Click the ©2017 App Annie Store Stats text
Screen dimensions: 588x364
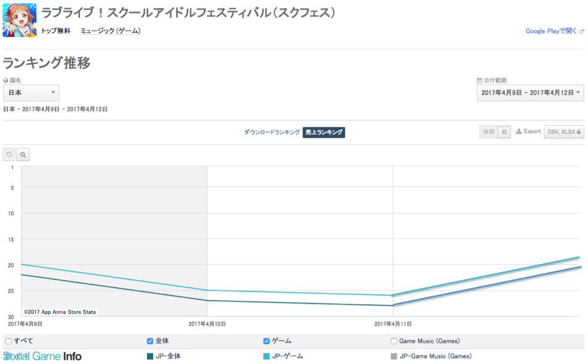click(60, 312)
